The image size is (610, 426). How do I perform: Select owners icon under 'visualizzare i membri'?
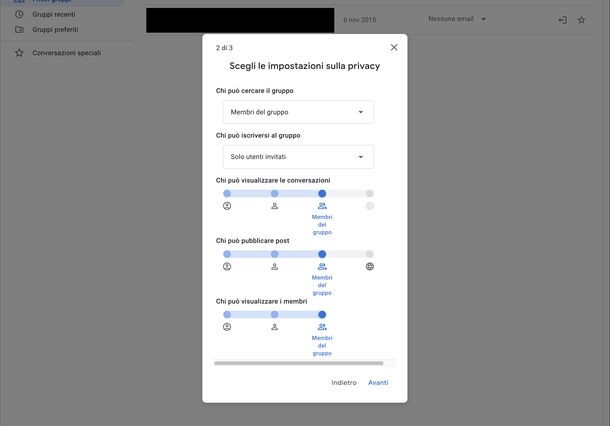pyautogui.click(x=227, y=327)
